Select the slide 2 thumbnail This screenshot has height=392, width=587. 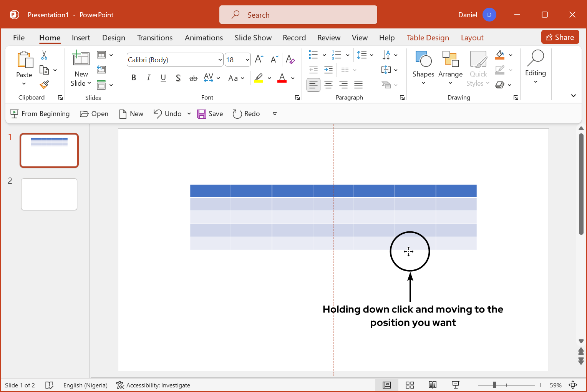[x=49, y=194]
